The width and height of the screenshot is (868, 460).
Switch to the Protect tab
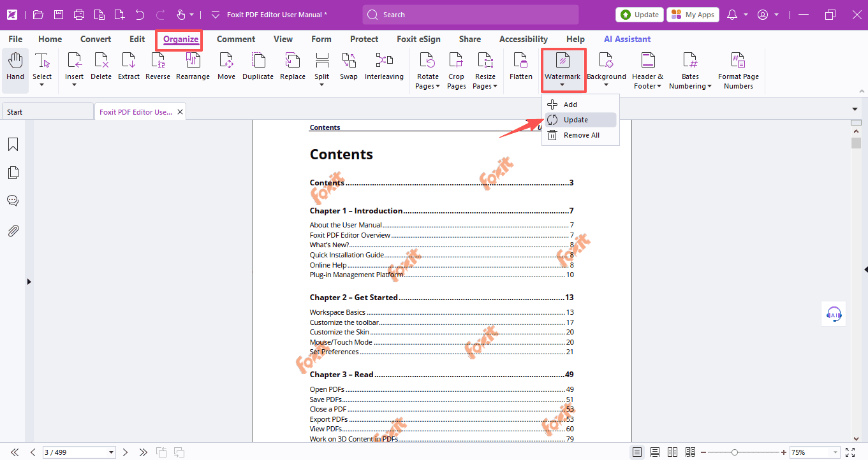364,39
